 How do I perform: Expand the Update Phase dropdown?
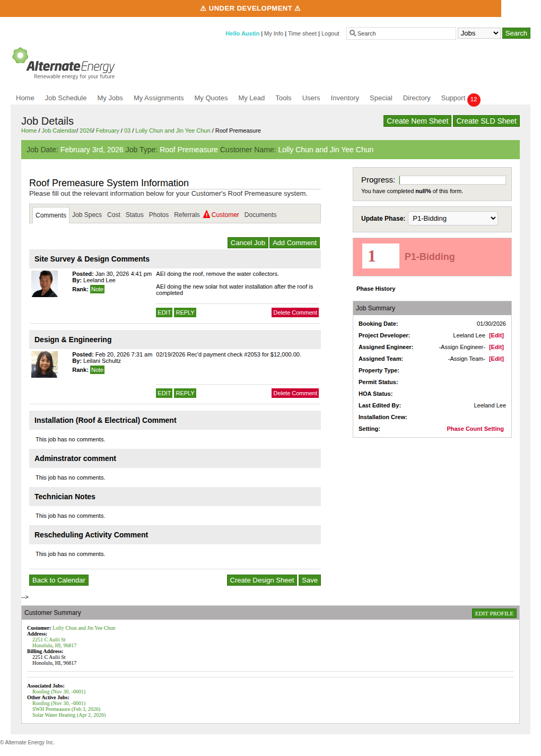coord(452,219)
